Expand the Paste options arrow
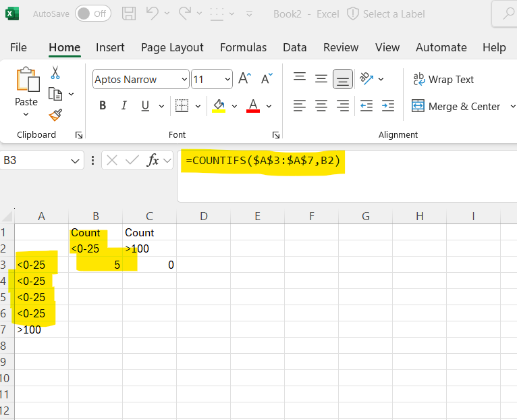517x420 pixels. (26, 115)
